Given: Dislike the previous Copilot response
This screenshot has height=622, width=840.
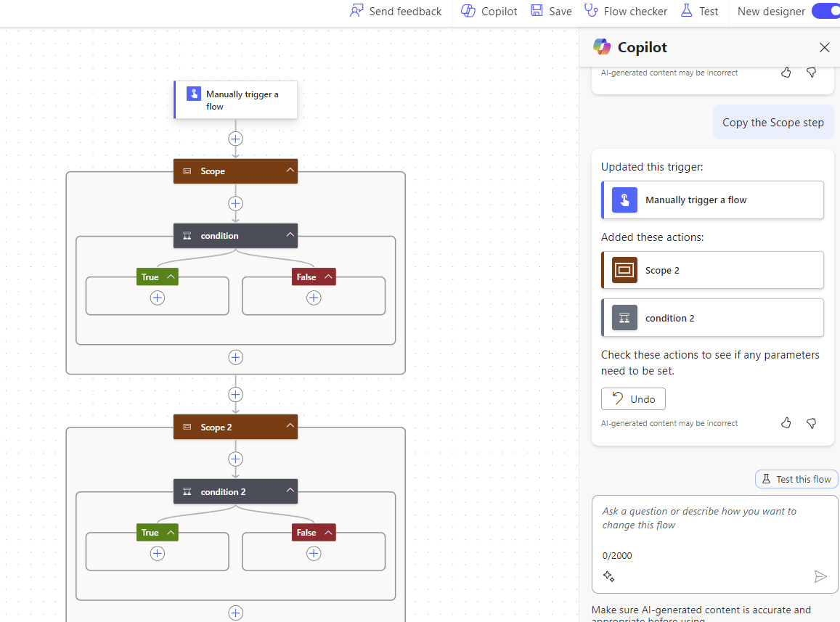Looking at the screenshot, I should pyautogui.click(x=812, y=73).
